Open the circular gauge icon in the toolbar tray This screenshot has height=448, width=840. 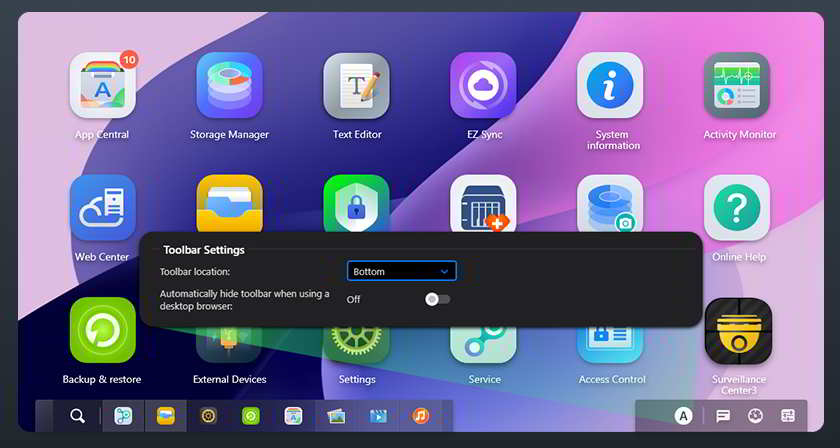755,416
